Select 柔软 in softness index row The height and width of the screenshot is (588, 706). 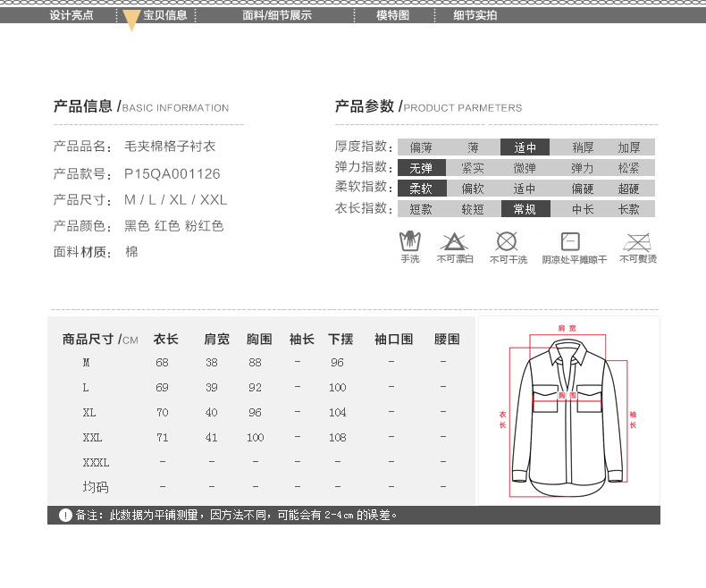pyautogui.click(x=421, y=189)
